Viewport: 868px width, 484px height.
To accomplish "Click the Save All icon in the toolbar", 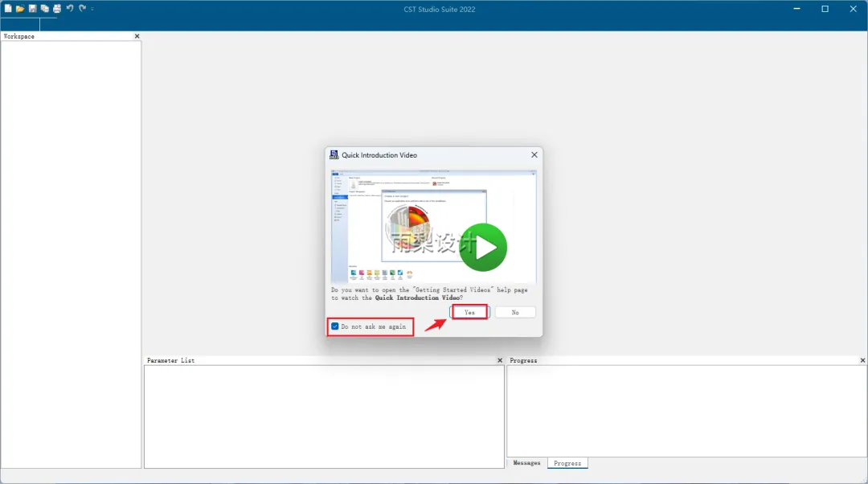I will click(x=44, y=8).
